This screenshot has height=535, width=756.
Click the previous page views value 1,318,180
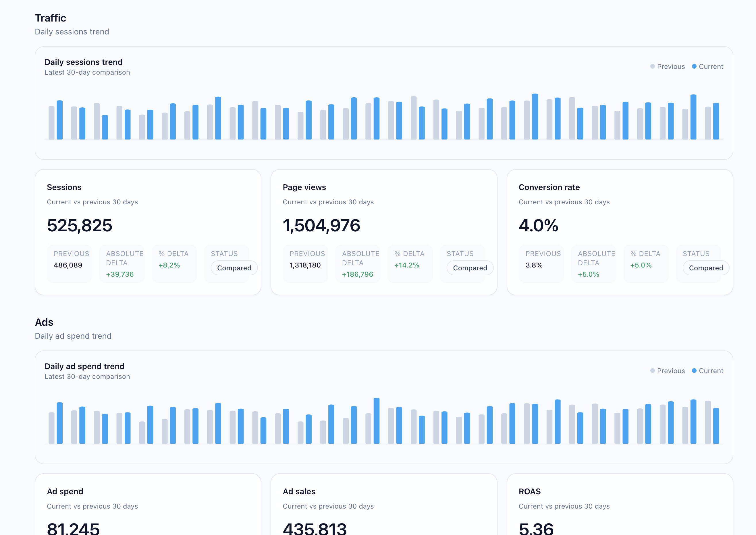(305, 265)
